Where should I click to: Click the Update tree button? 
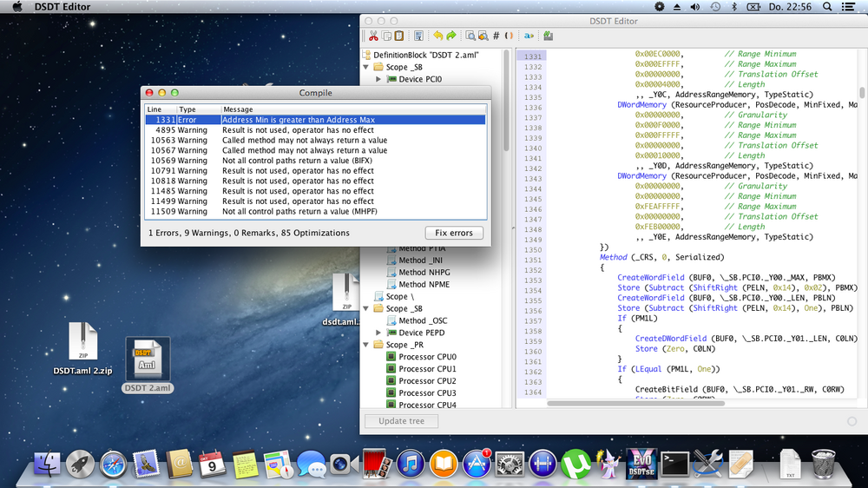coord(402,421)
